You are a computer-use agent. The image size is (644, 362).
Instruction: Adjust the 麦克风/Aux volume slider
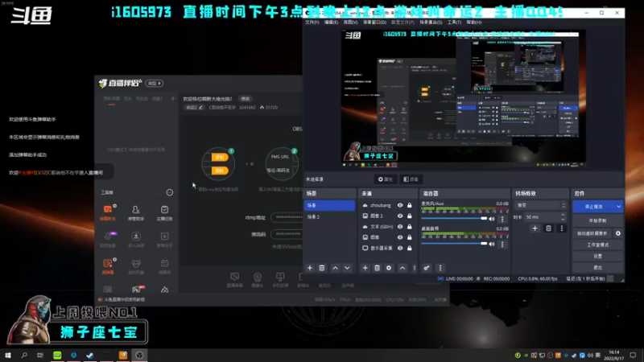[454, 219]
